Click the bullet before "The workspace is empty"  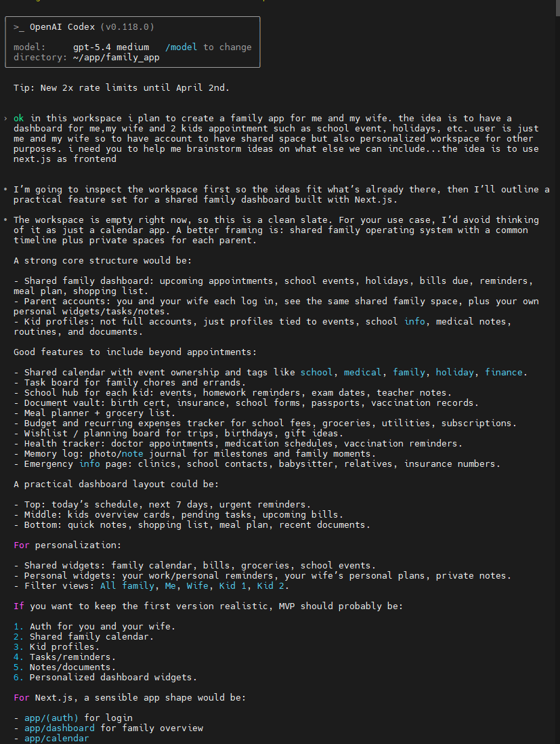point(5,220)
